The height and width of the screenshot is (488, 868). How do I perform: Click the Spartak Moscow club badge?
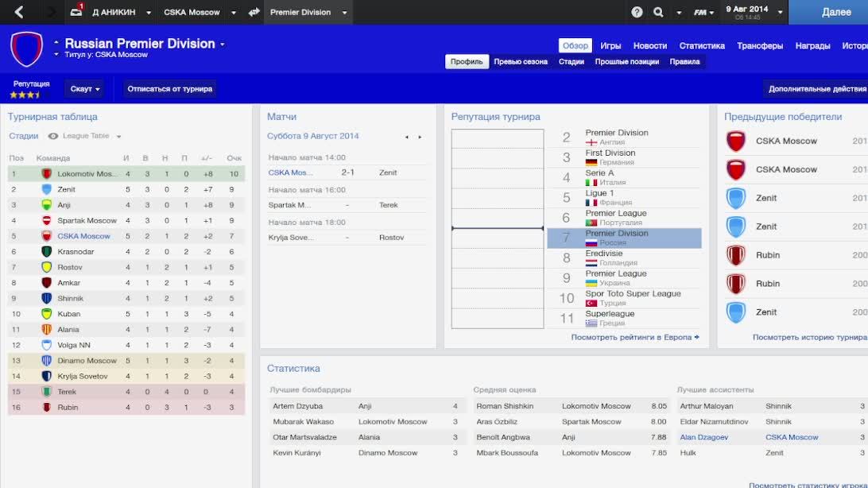[46, 220]
